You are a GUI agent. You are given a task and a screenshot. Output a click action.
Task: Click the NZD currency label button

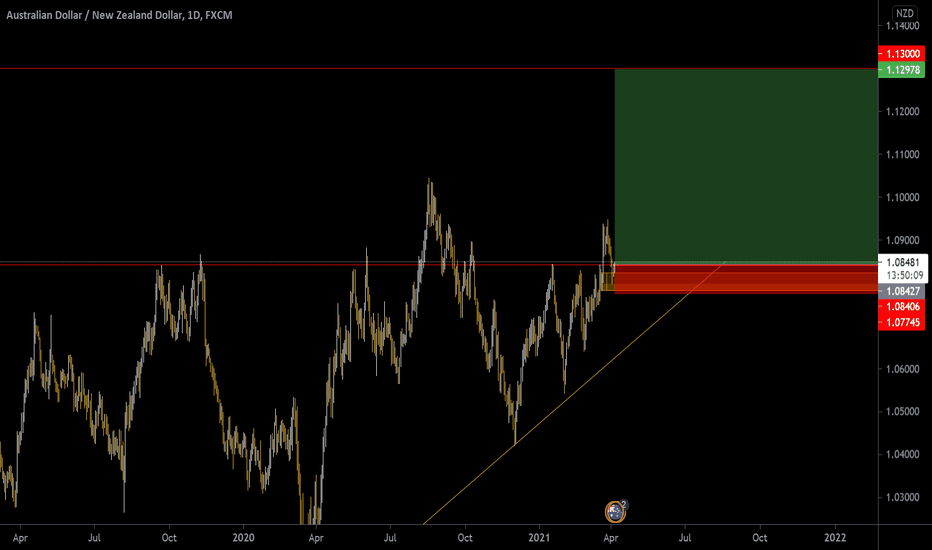[x=905, y=13]
